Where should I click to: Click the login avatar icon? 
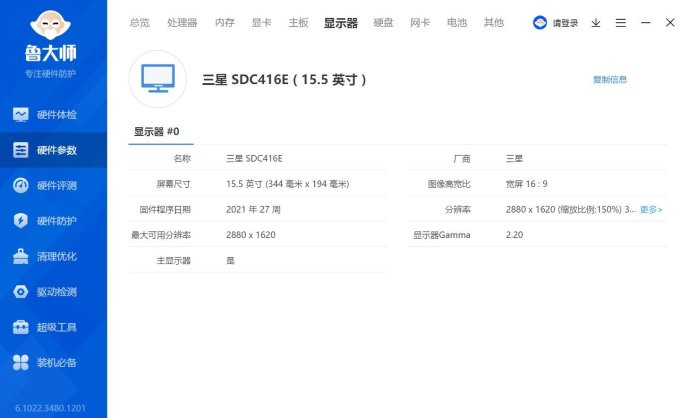(x=540, y=23)
